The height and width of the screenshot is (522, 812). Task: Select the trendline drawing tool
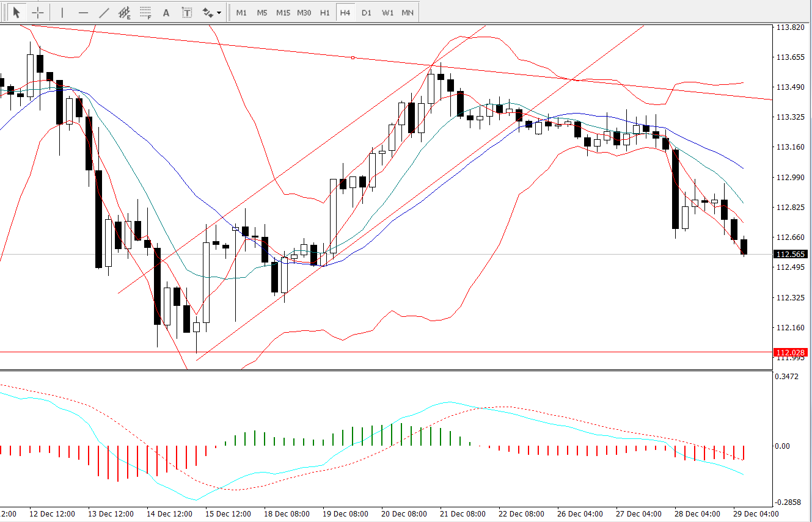[x=104, y=12]
